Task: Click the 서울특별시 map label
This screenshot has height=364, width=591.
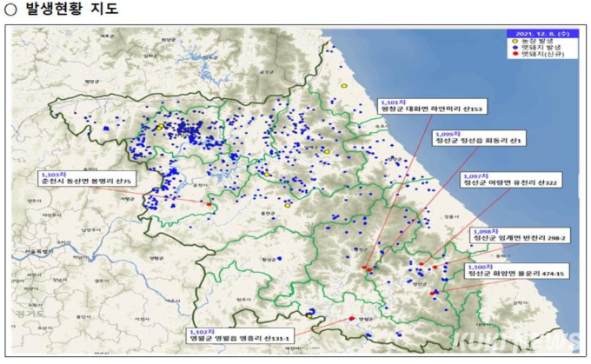Action: 38,251
